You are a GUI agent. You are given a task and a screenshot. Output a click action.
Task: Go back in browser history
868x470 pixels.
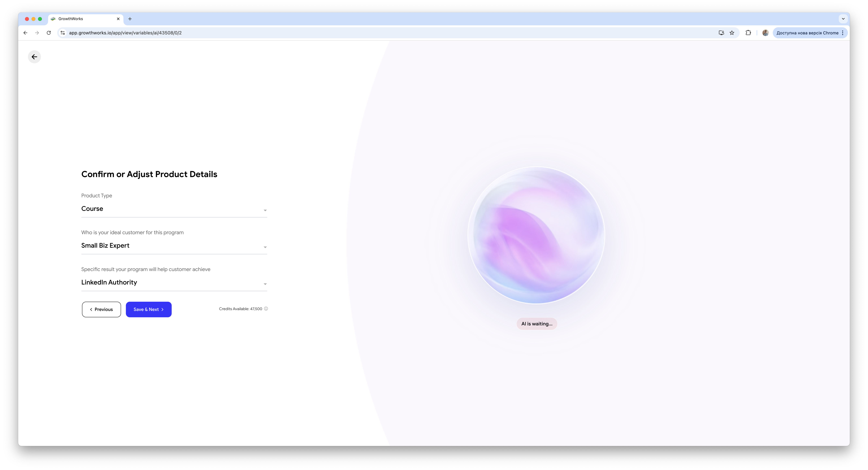pos(25,33)
